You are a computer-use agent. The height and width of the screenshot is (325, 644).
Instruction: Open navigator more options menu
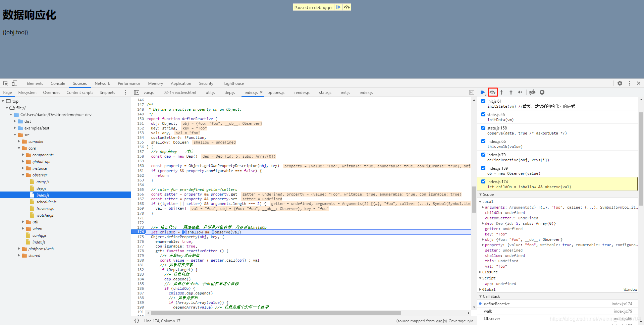coord(126,93)
